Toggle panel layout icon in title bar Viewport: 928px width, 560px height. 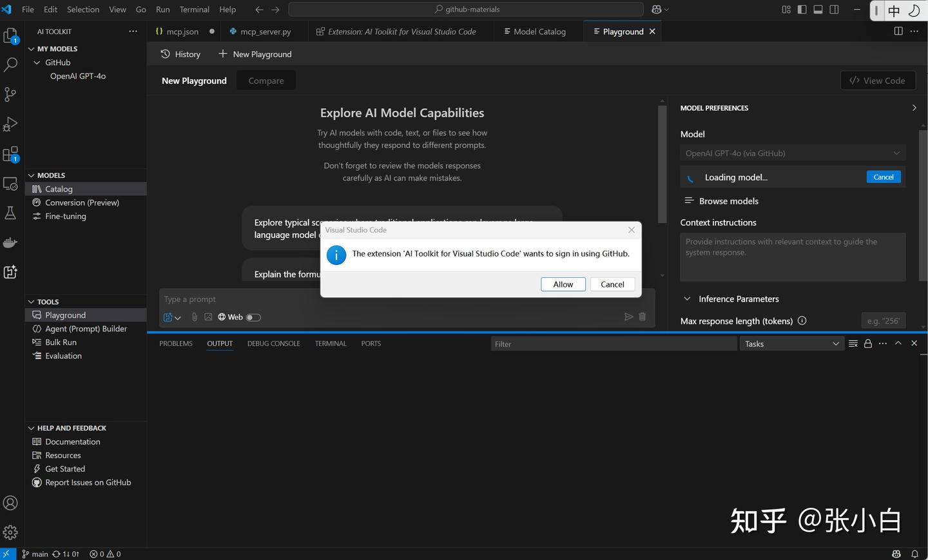tap(818, 10)
